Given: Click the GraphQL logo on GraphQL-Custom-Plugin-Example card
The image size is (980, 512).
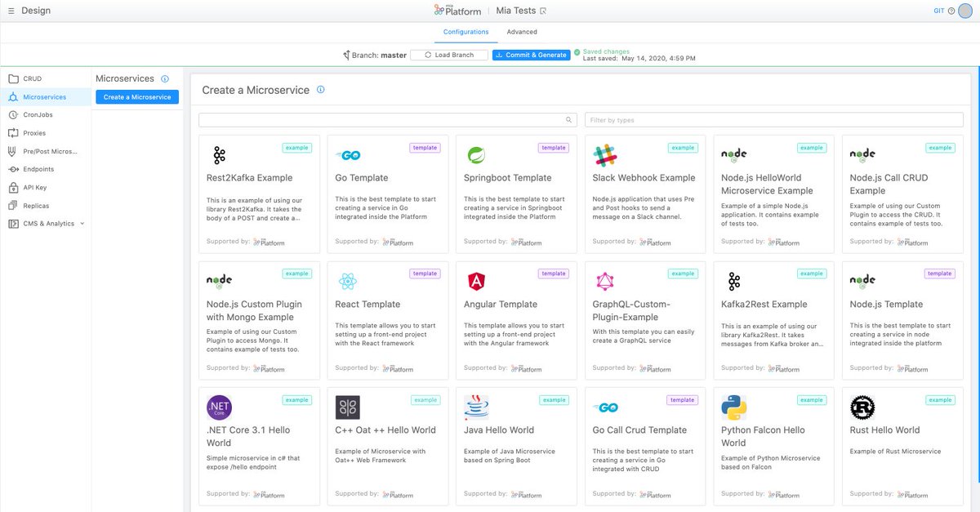Looking at the screenshot, I should pyautogui.click(x=604, y=282).
